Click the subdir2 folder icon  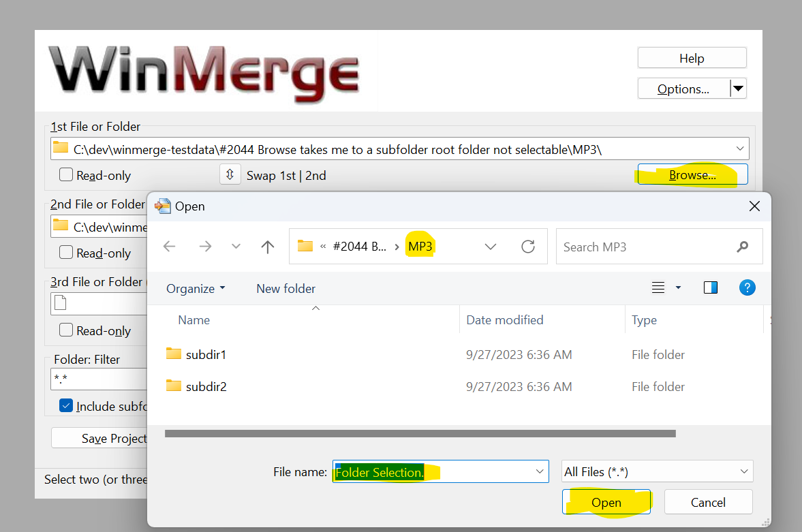[174, 386]
